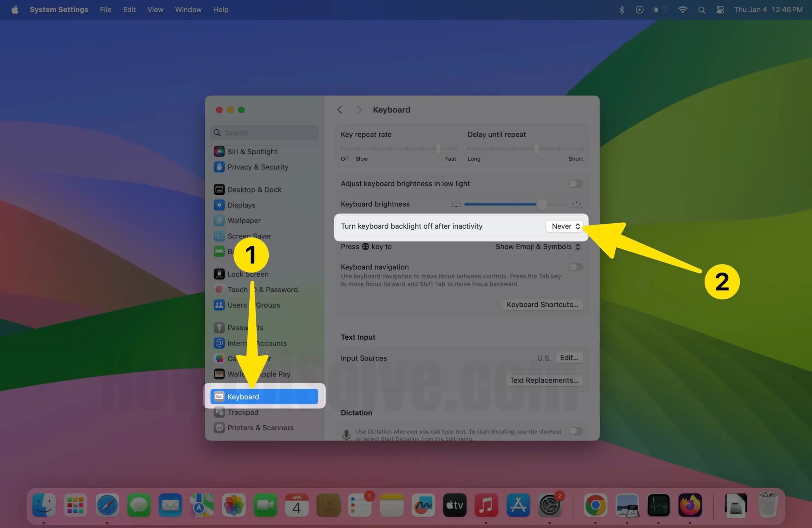812x528 pixels.
Task: Change the Show Emoji & Symbols option
Action: pos(537,247)
